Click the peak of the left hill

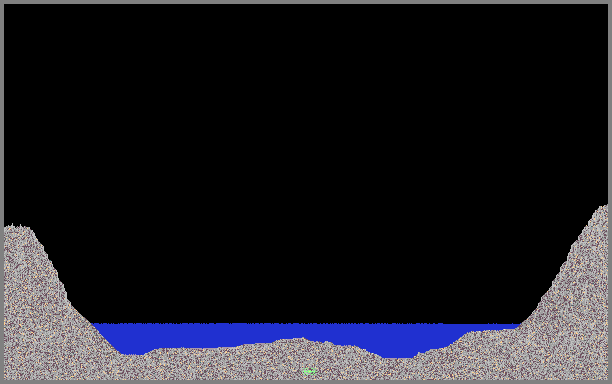coord(18,227)
